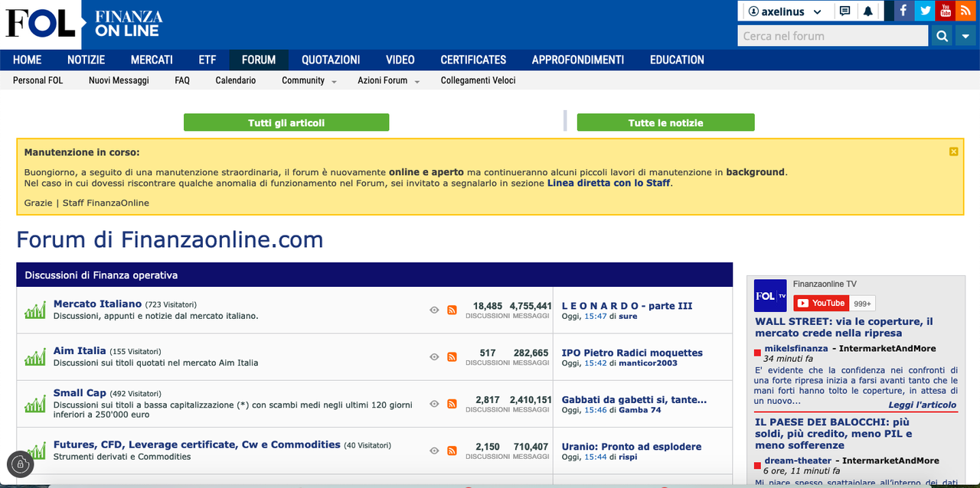Click the Small Cap chart icon
This screenshot has width=980, height=488.
coord(35,404)
